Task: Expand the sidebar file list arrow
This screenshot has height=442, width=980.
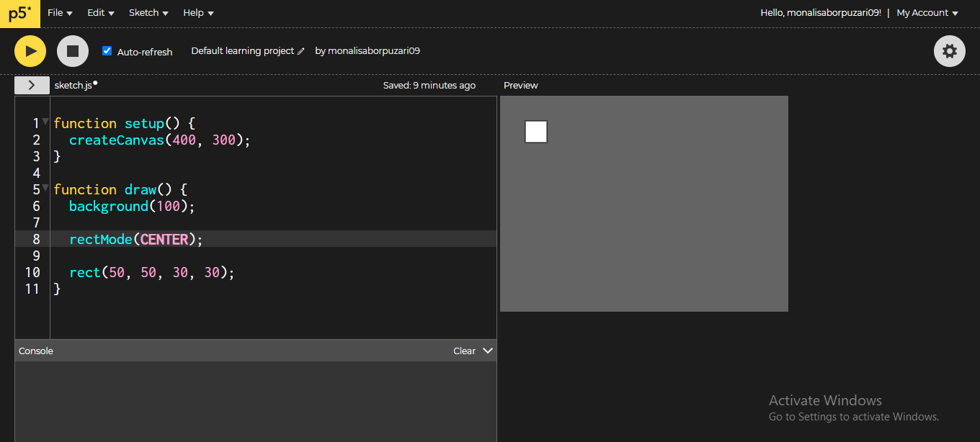Action: pyautogui.click(x=32, y=85)
